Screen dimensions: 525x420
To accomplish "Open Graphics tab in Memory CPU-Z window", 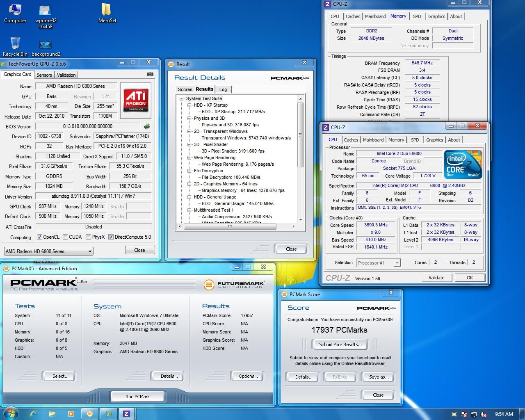I will [x=436, y=16].
